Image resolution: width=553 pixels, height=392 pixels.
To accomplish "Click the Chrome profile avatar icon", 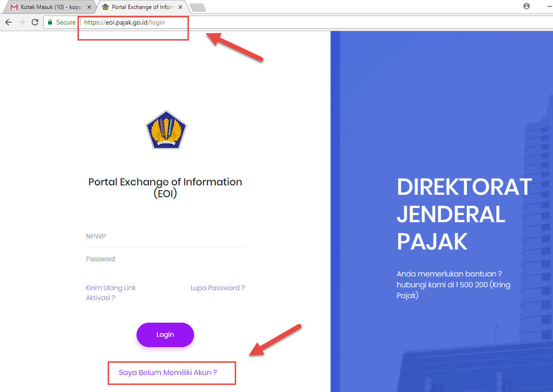I will click(x=527, y=6).
